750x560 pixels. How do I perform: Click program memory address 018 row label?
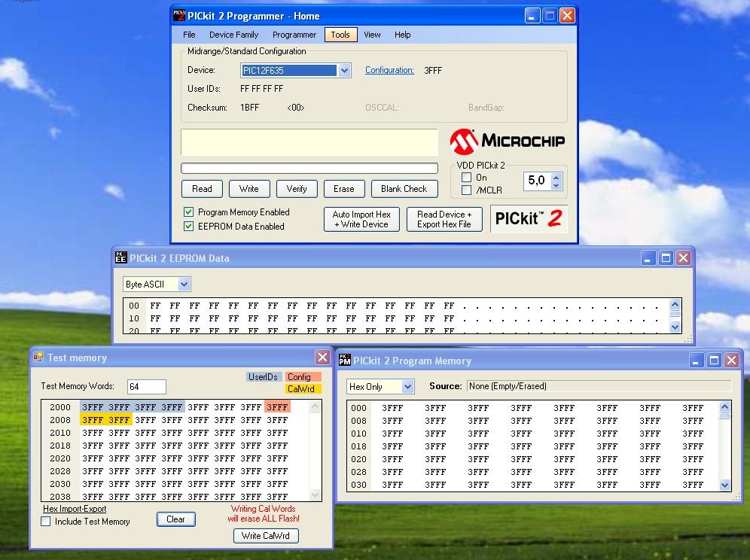[358, 446]
